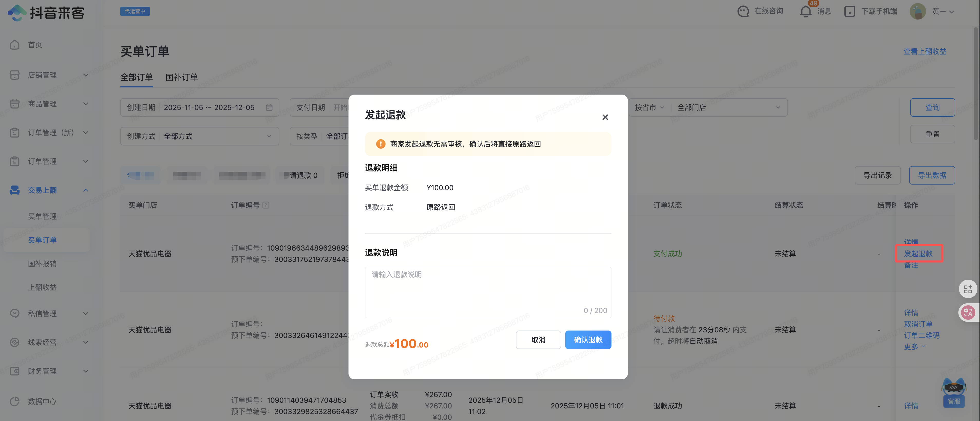Click the home icon in sidebar
Screen dimensions: 980x421
pyautogui.click(x=14, y=44)
